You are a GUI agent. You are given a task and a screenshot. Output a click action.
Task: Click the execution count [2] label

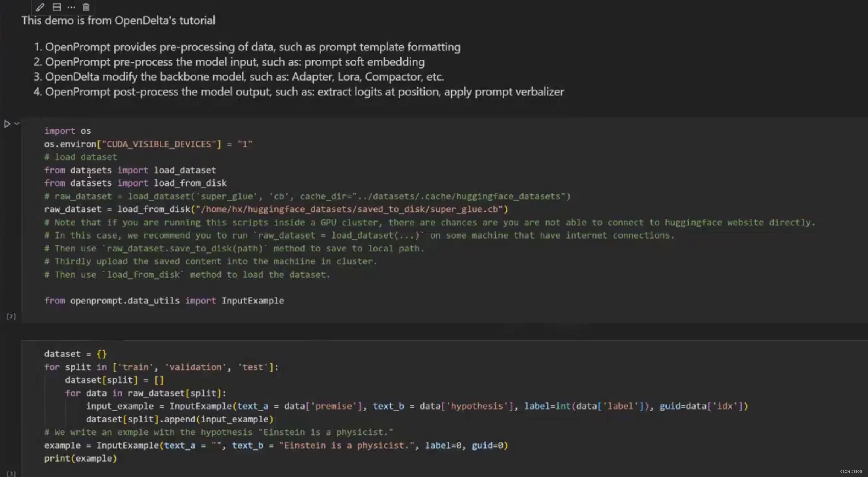click(x=11, y=316)
